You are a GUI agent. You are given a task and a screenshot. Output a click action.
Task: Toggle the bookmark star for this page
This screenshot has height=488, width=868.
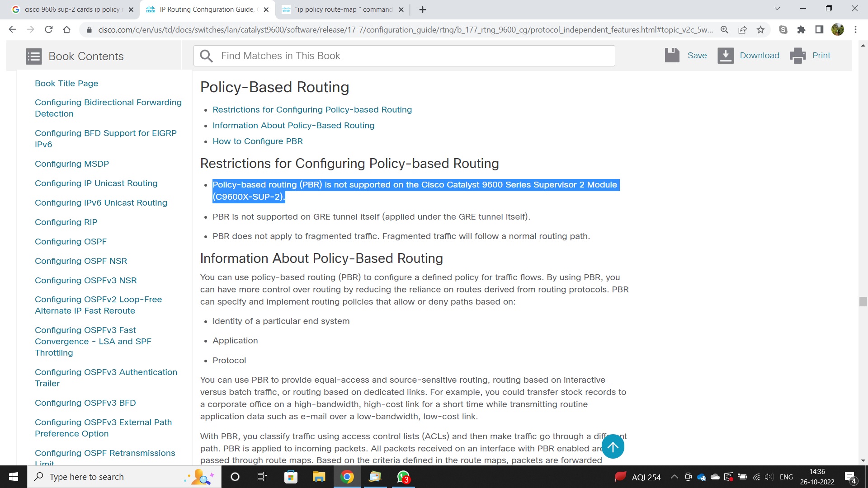click(x=761, y=29)
